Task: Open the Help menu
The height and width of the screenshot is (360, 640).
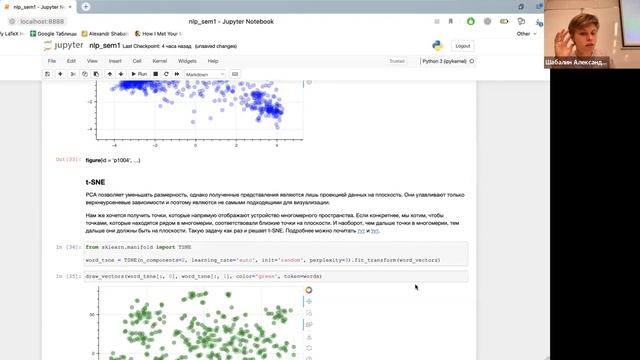Action: click(213, 61)
